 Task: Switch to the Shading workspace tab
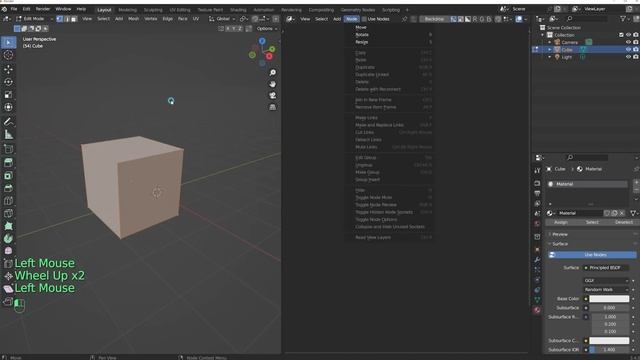click(x=238, y=10)
